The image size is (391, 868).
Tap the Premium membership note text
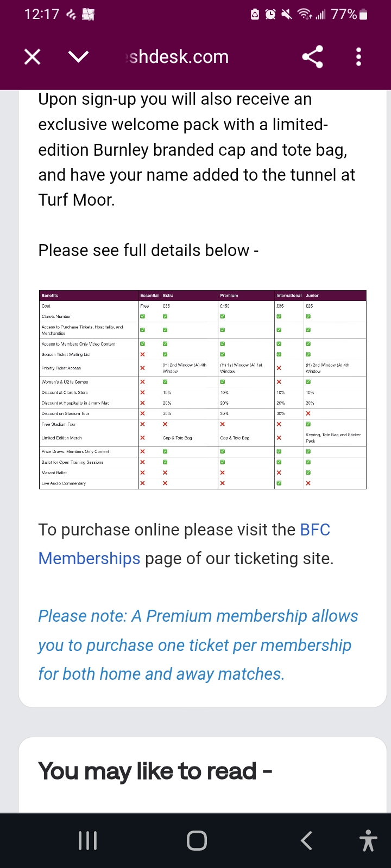(x=198, y=645)
